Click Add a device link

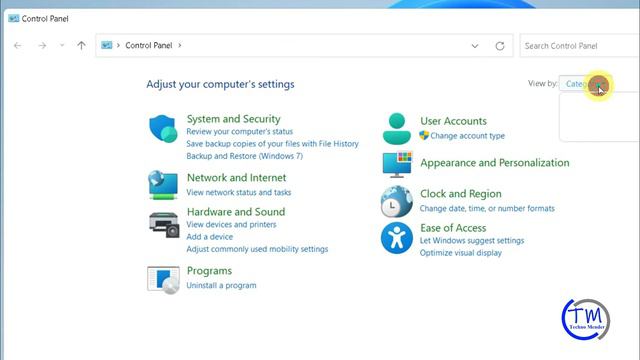(x=209, y=237)
